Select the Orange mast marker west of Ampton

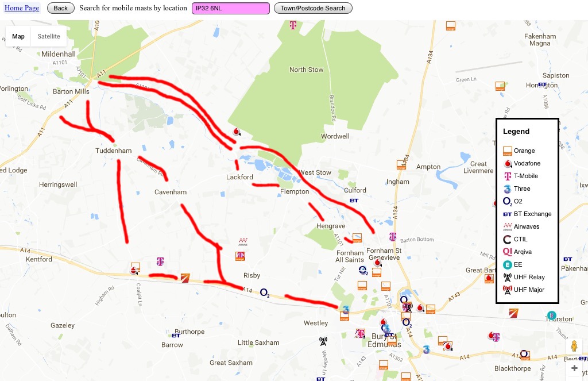401,165
